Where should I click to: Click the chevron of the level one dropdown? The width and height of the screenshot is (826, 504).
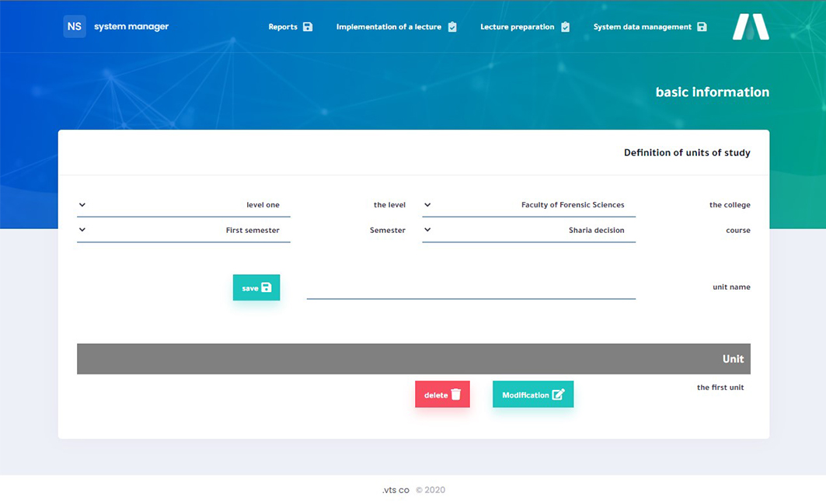click(82, 205)
